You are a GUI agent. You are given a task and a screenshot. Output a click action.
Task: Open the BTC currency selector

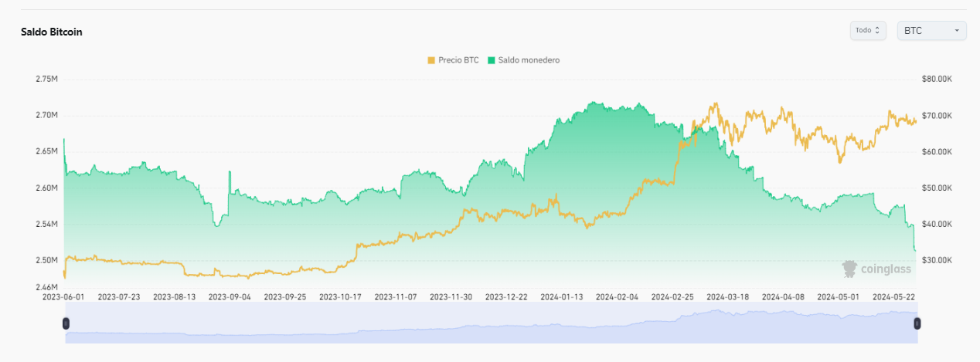coord(931,31)
